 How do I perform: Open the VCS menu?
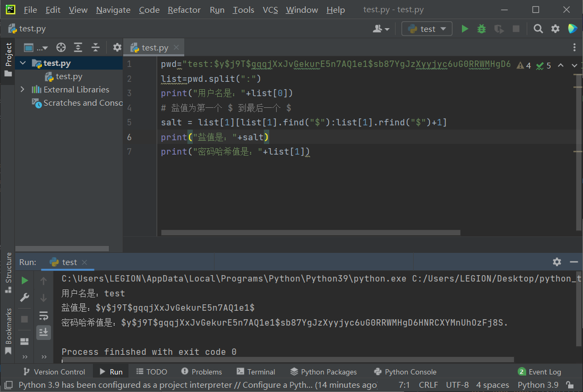(270, 10)
